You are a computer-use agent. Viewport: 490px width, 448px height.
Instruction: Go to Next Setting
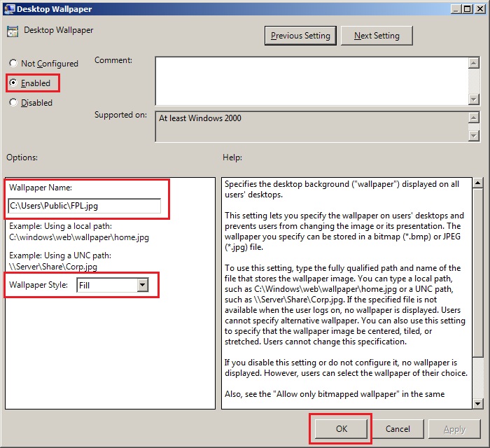click(x=377, y=36)
